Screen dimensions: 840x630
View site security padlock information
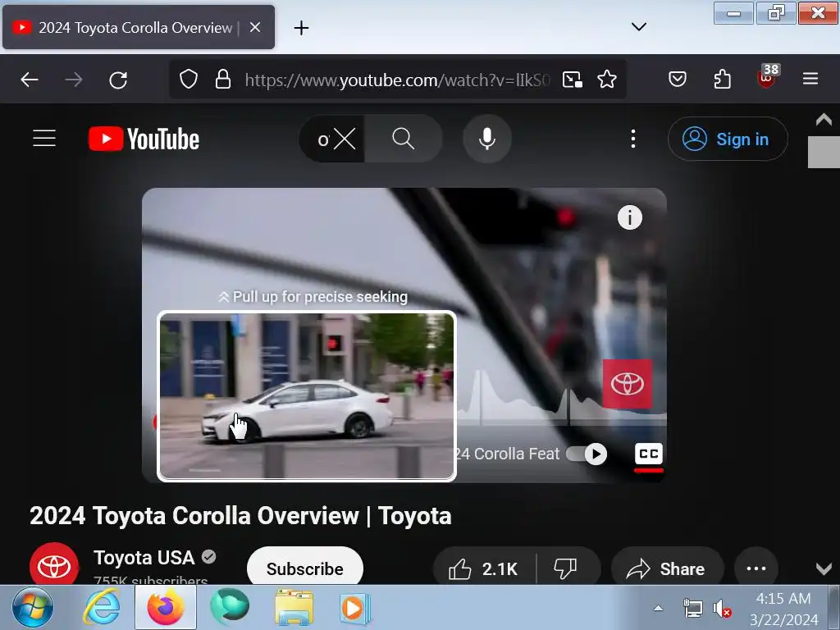tap(223, 80)
